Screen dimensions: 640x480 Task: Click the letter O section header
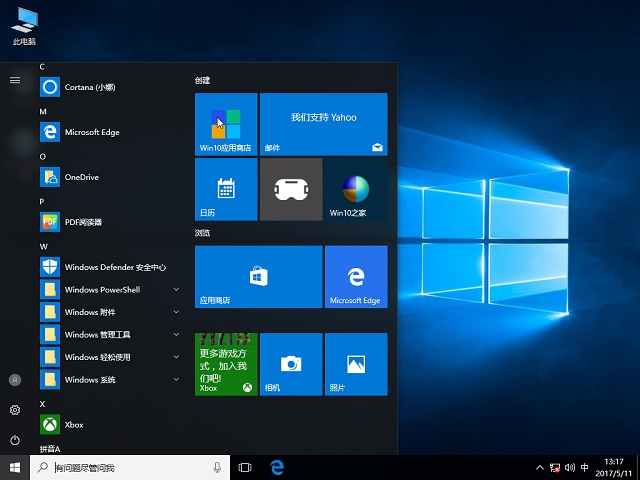[42, 156]
